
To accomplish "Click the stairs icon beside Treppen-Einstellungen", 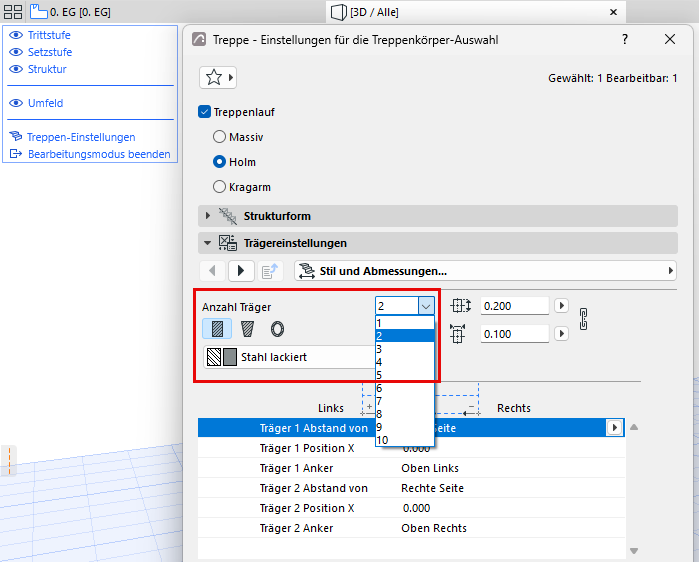I will click(16, 135).
